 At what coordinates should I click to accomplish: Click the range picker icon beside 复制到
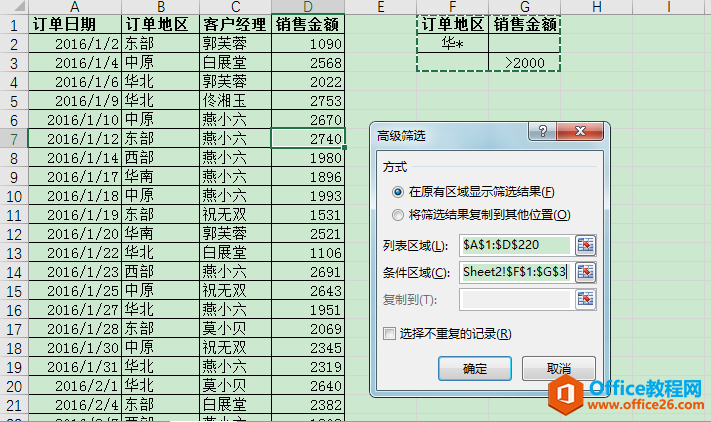click(x=585, y=299)
